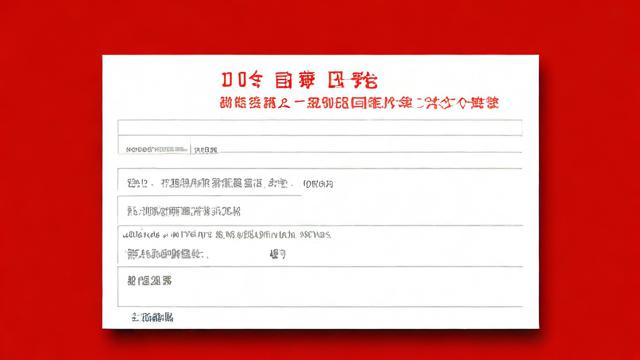Click the footer text beneath the last box
Screen dimensions: 640x360
pos(152,317)
